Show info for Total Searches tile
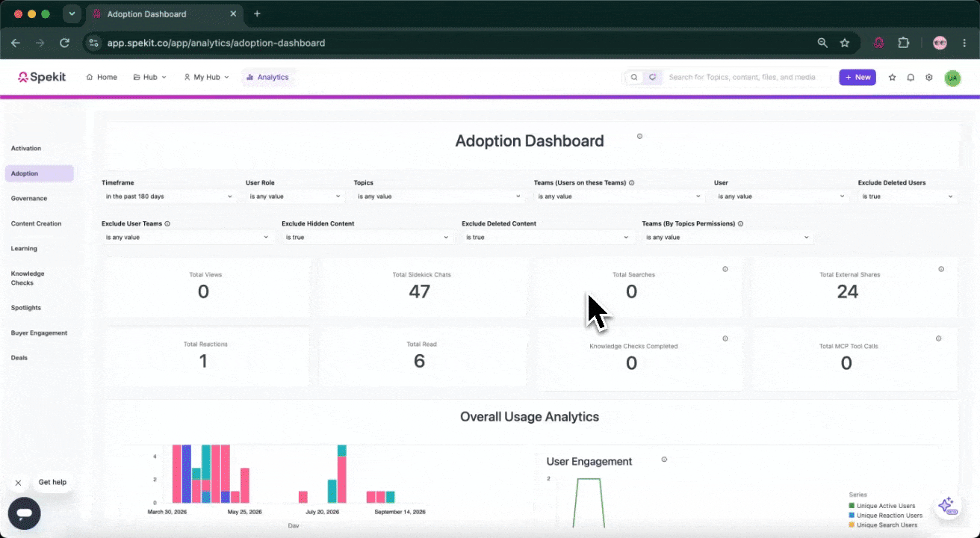Screen dimensions: 980x538 click(725, 269)
